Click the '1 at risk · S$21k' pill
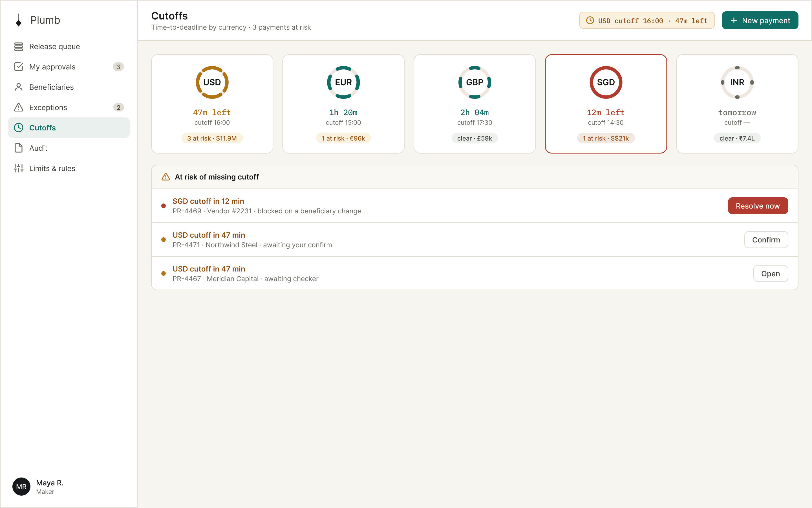Screen dimensions: 812x508 606,138
